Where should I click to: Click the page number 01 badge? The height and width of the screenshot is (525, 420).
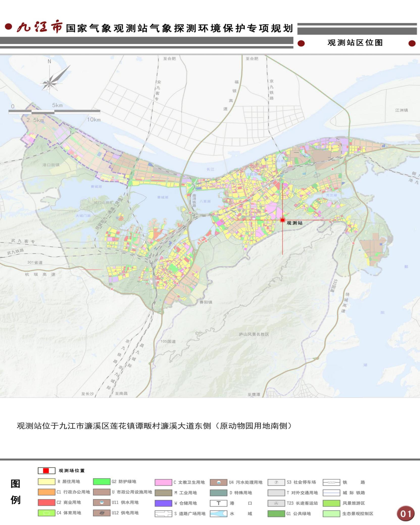406,514
